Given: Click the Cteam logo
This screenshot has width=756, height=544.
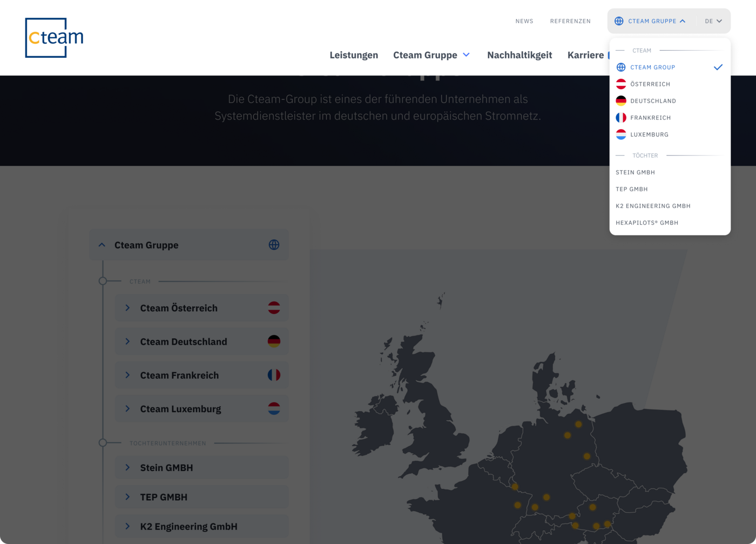Looking at the screenshot, I should [x=55, y=38].
